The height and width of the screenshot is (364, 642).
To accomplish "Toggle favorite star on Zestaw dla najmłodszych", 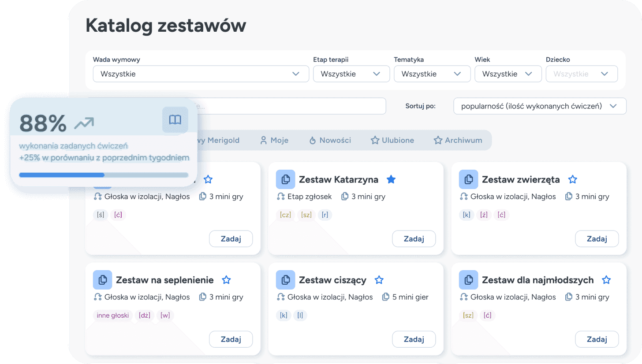I will 606,280.
